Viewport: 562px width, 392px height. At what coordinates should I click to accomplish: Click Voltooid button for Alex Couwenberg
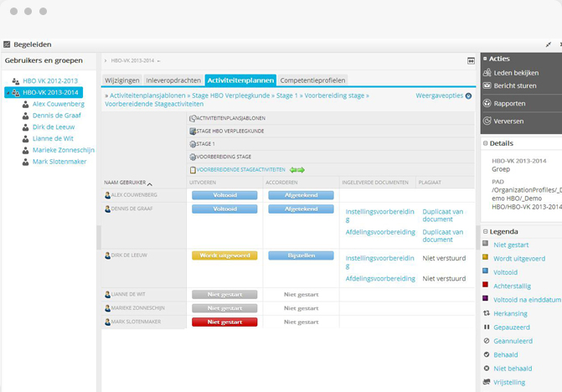click(x=224, y=195)
